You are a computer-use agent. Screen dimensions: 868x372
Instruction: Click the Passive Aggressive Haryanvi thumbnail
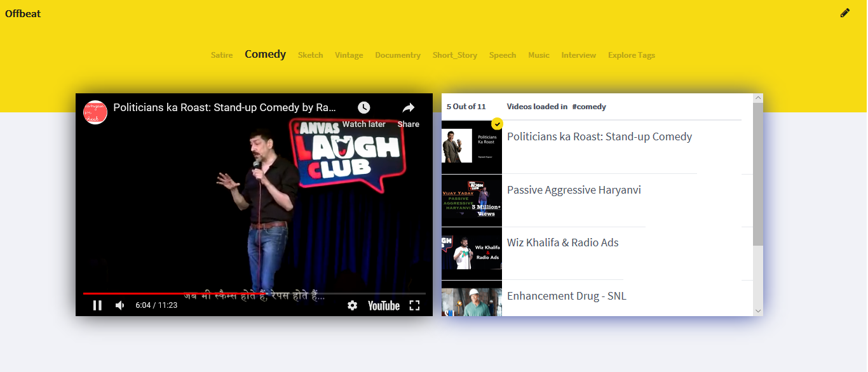click(x=471, y=201)
